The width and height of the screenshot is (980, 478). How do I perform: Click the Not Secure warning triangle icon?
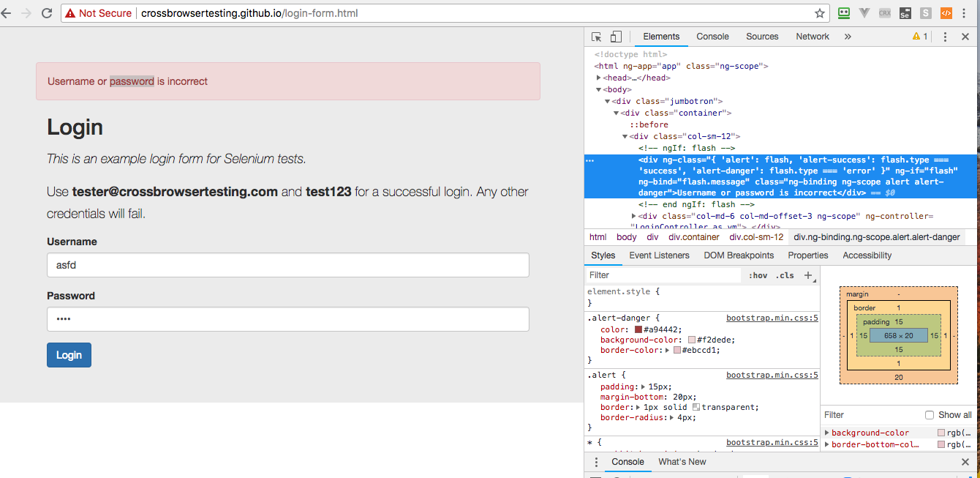tap(70, 13)
